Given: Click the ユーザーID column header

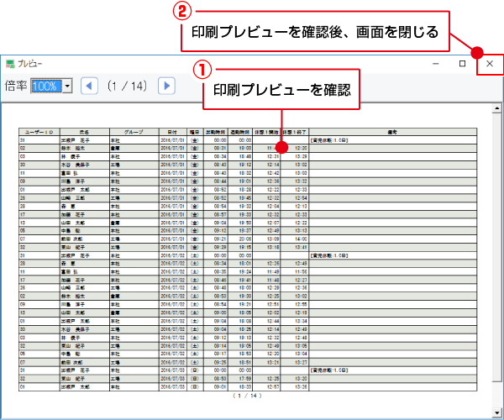Looking at the screenshot, I should pos(39,132).
